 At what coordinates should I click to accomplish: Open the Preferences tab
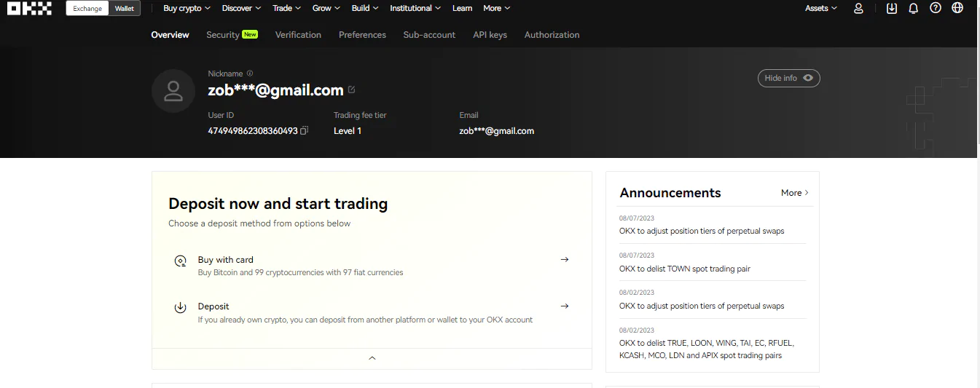362,34
